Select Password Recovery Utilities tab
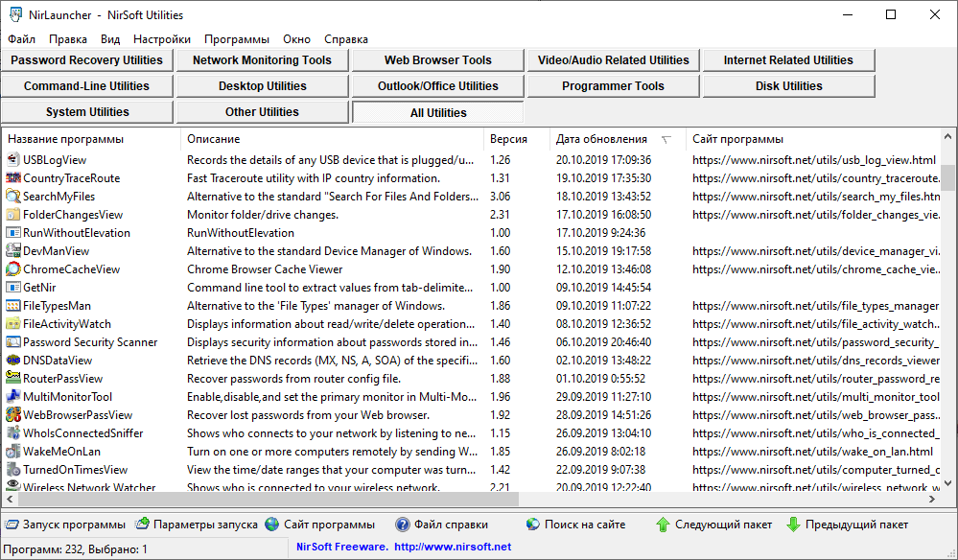The image size is (958, 560). pyautogui.click(x=86, y=60)
